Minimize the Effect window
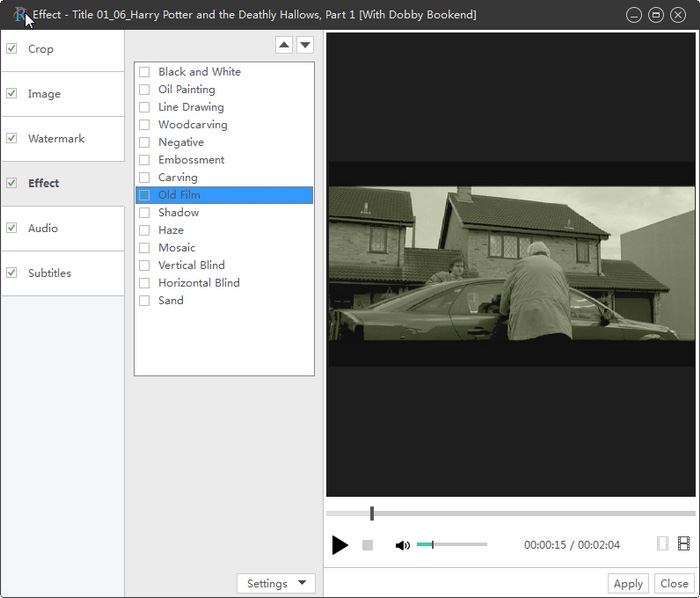The image size is (700, 598). coord(633,15)
